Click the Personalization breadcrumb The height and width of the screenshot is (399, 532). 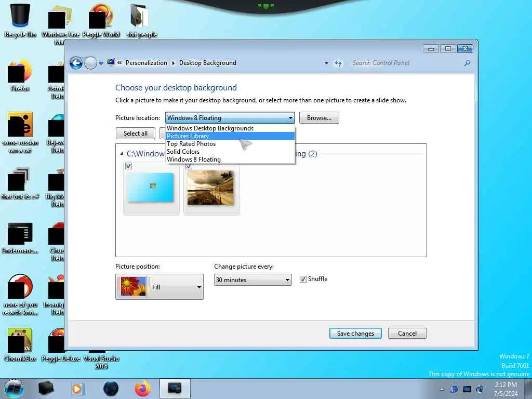[146, 63]
